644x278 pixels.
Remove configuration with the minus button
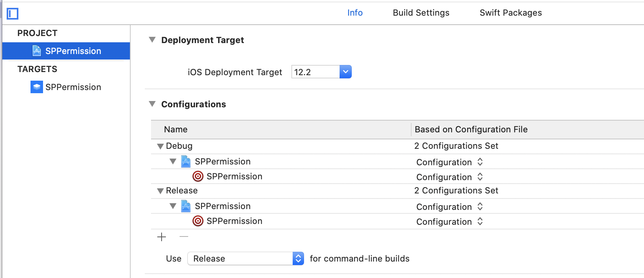coord(184,237)
